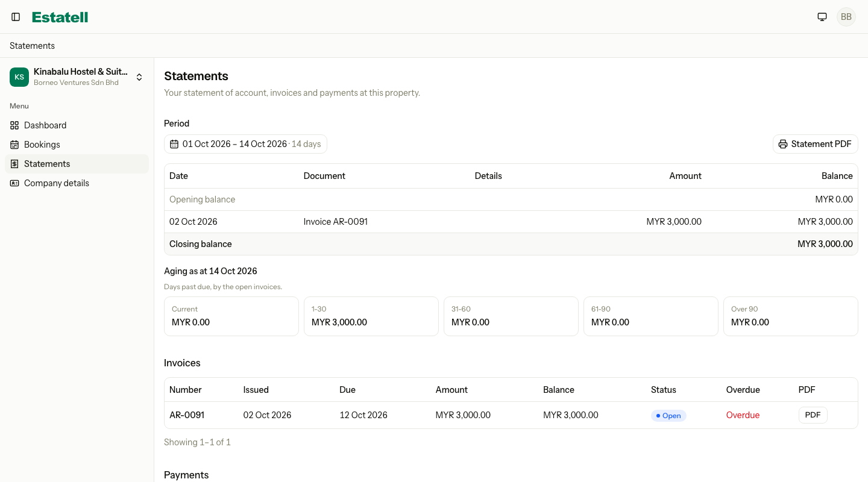Open the PDF for invoice AR-0091
The image size is (868, 482).
(x=813, y=415)
